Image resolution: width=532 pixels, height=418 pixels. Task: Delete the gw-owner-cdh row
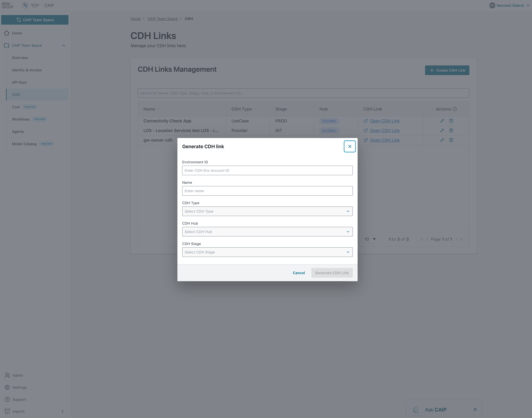(451, 140)
